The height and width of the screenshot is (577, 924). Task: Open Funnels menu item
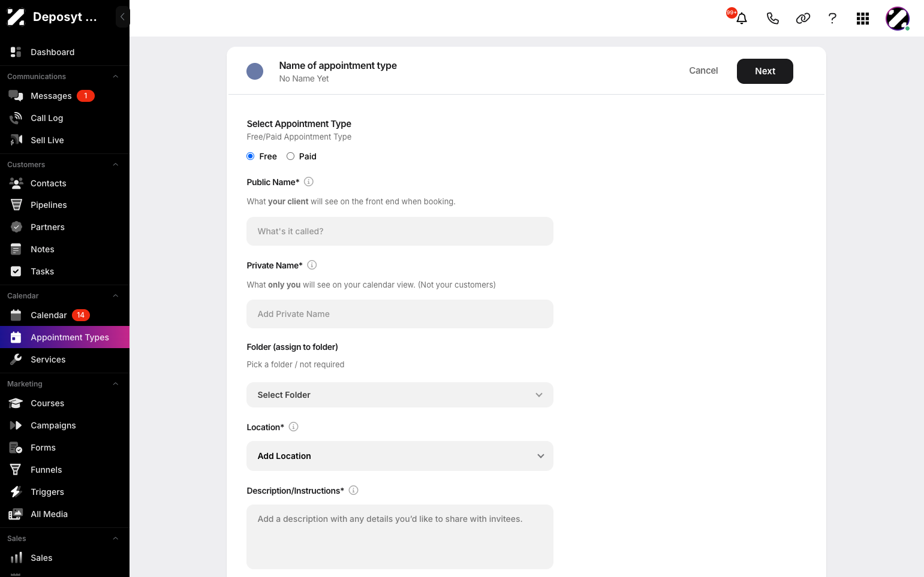point(65,470)
